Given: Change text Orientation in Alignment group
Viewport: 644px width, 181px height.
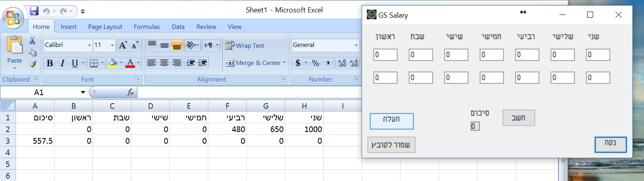Looking at the screenshot, I should (x=191, y=45).
